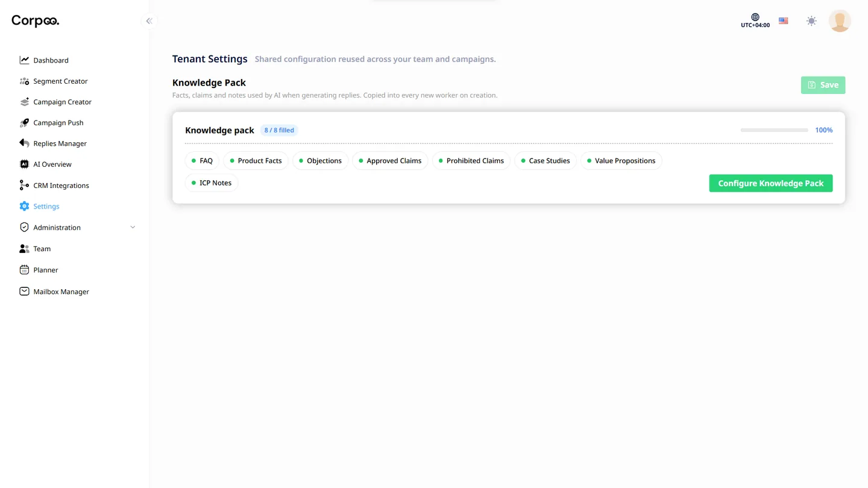The height and width of the screenshot is (488, 868).
Task: Click the ICP Notes chip
Action: coord(212,183)
